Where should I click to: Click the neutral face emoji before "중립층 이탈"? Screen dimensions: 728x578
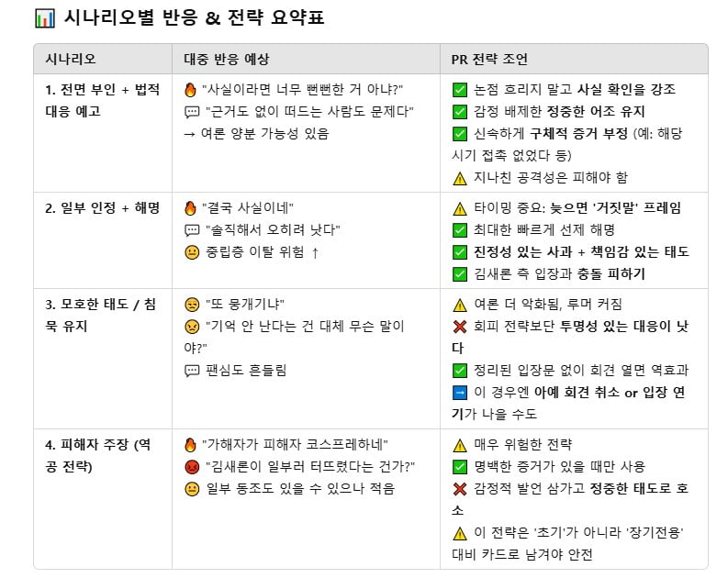pos(192,252)
